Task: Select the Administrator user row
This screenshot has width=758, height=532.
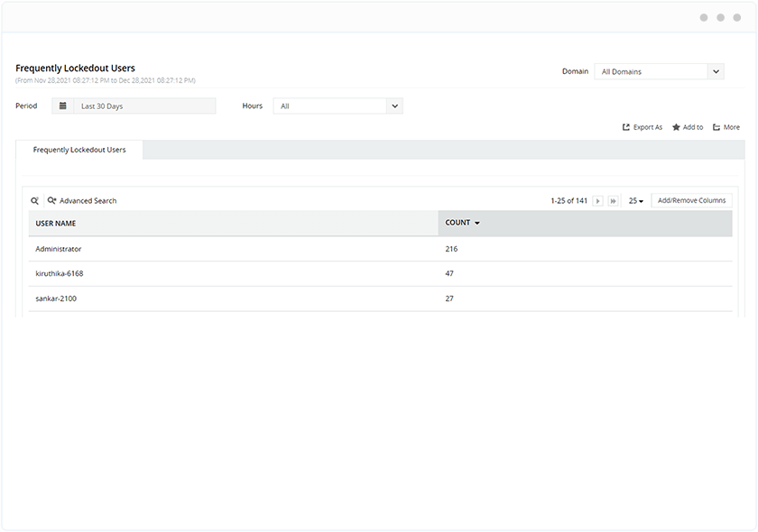Action: pos(380,249)
